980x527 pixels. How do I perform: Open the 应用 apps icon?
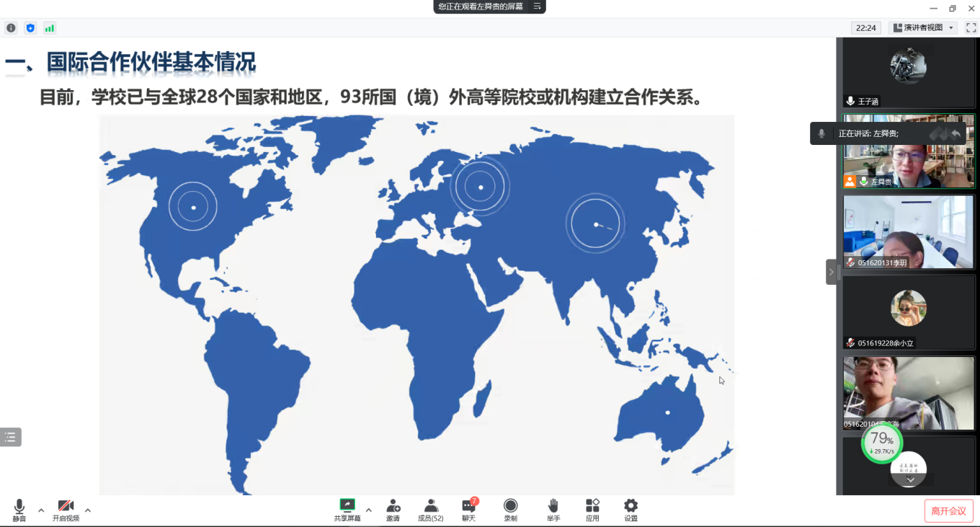(592, 510)
